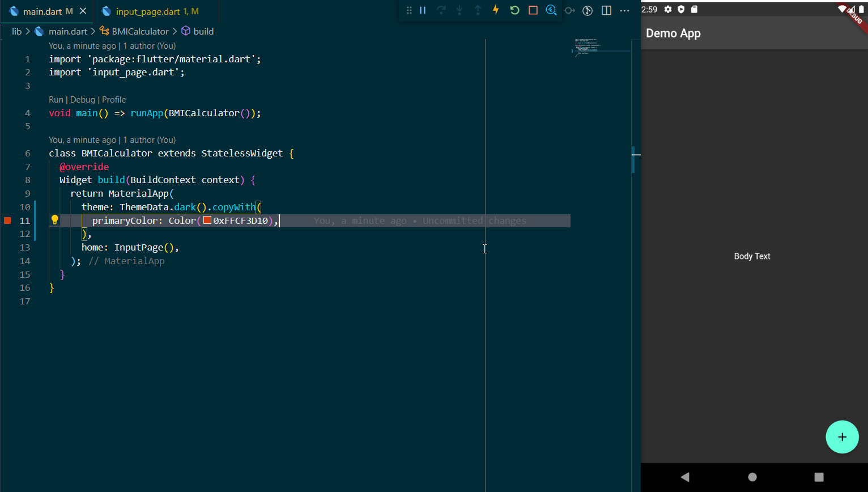868x492 pixels.
Task: Pause the debug session
Action: (423, 10)
